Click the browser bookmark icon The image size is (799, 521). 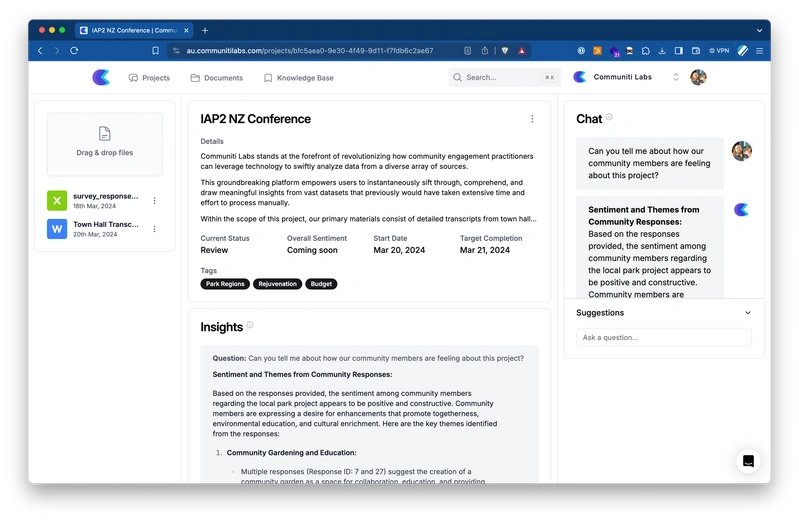[x=155, y=50]
